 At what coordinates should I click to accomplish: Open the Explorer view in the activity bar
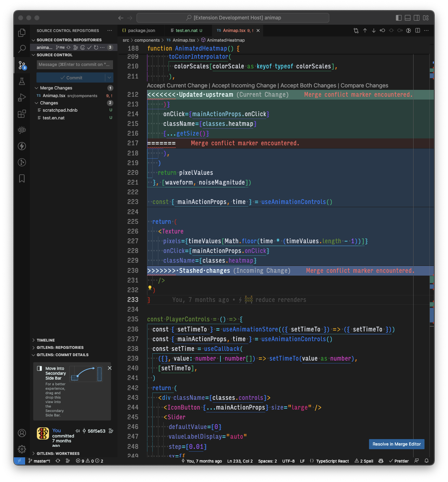tap(22, 33)
